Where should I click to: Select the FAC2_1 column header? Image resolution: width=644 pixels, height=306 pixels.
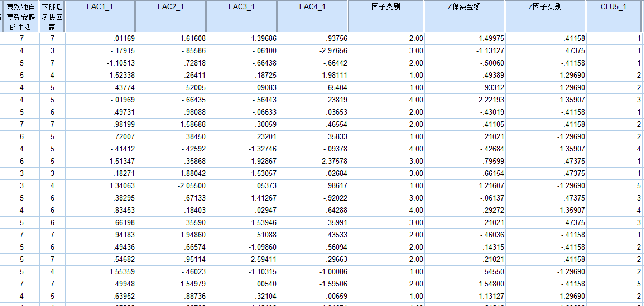click(x=171, y=16)
